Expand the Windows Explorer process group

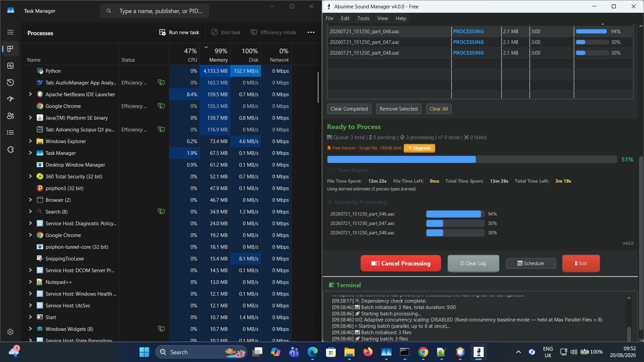tap(30, 141)
